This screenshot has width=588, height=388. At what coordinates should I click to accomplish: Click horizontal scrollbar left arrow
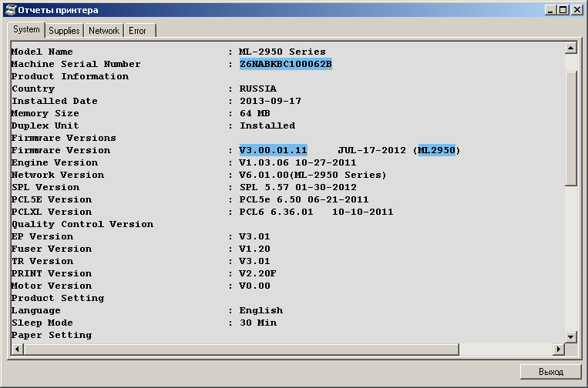17,349
